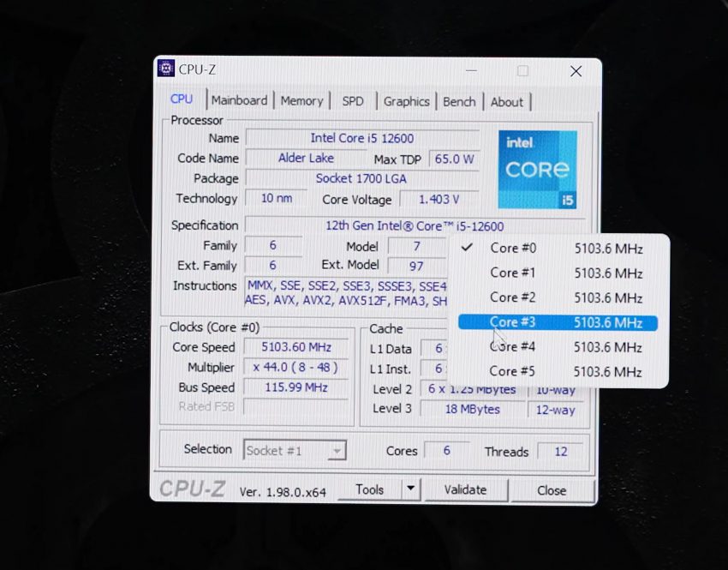
Task: Click the Code Name value Alder Lake
Action: 306,158
